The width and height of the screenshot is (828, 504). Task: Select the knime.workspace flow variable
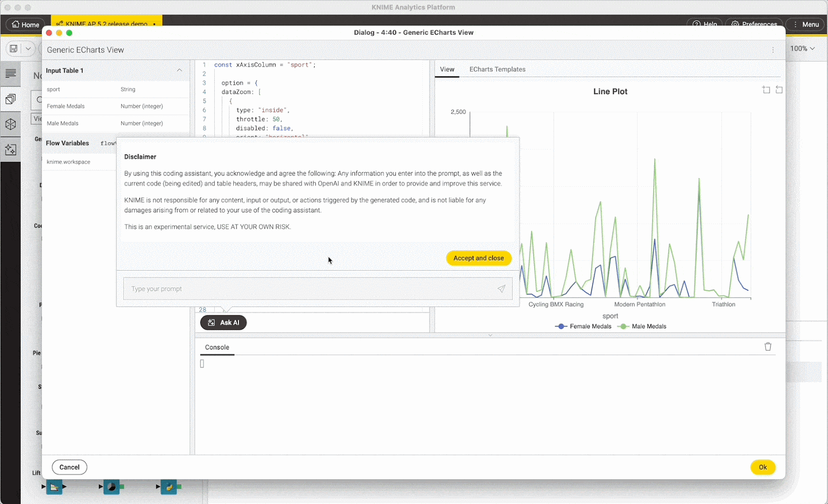(x=79, y=162)
